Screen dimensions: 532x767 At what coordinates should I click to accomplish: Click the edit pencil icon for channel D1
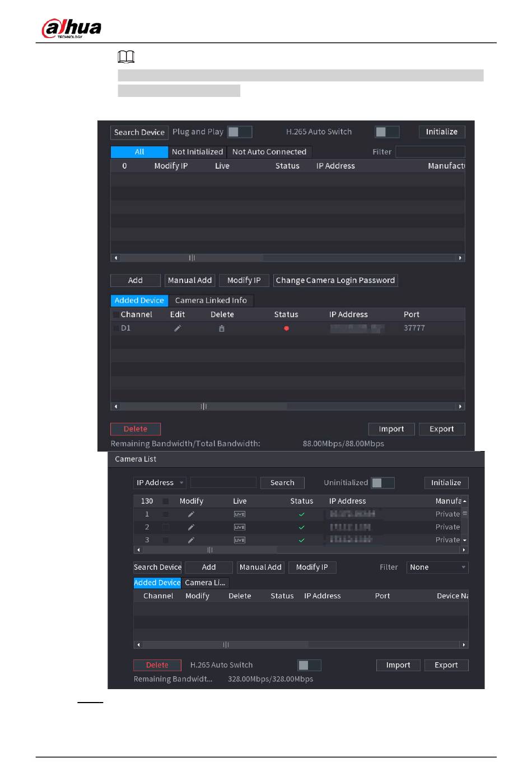coord(178,328)
